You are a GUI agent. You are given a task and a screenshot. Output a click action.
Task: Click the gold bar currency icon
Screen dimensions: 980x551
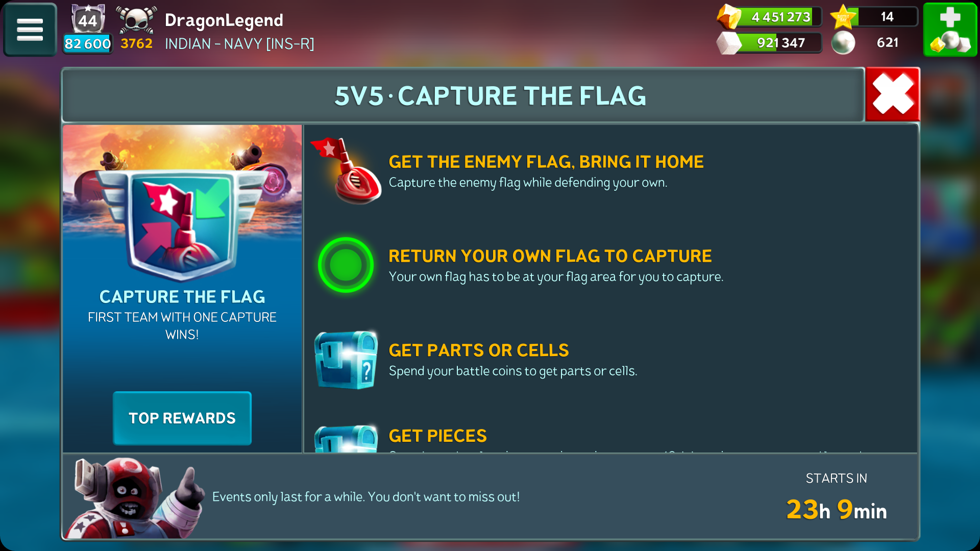coord(729,16)
